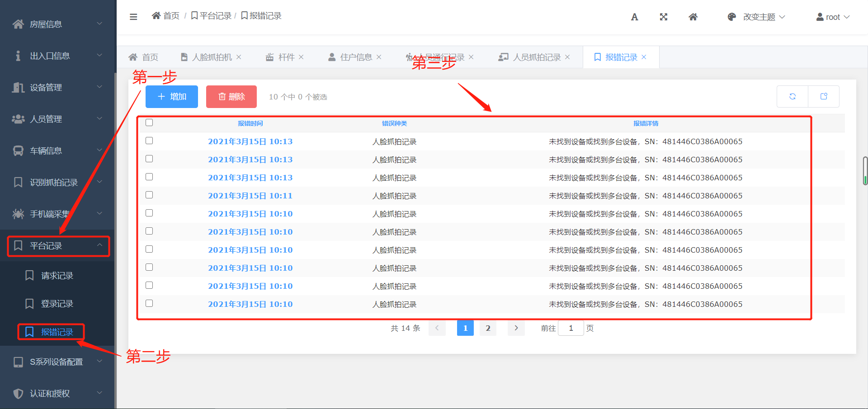Image resolution: width=868 pixels, height=409 pixels.
Task: Toggle fullscreen with the expand icon
Action: click(663, 17)
